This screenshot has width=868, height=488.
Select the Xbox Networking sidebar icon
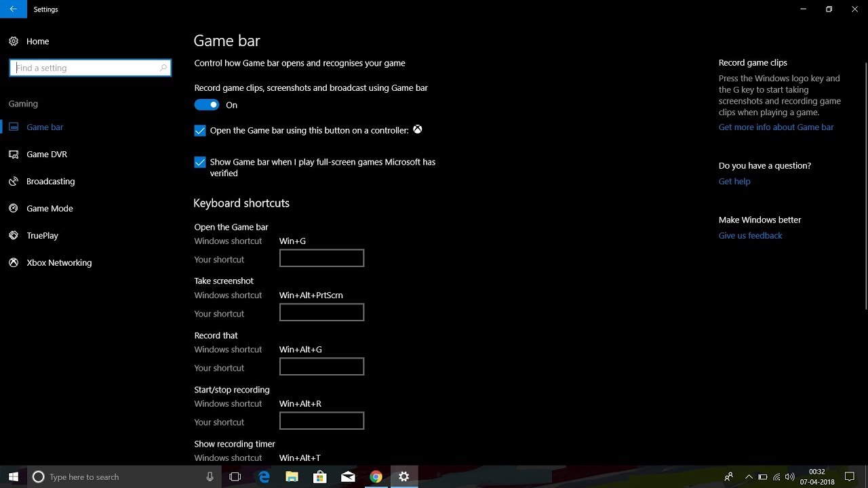coord(14,262)
